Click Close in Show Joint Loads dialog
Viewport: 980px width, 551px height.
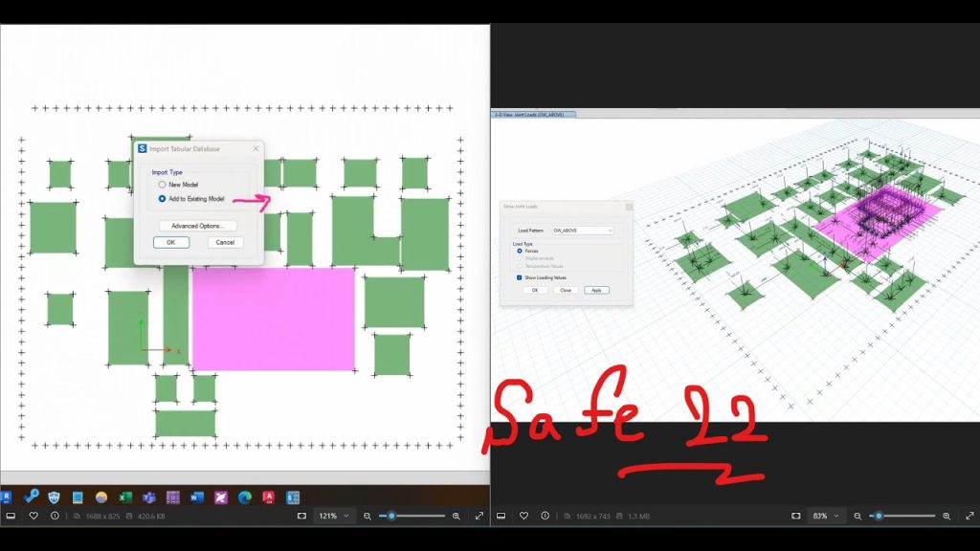566,291
